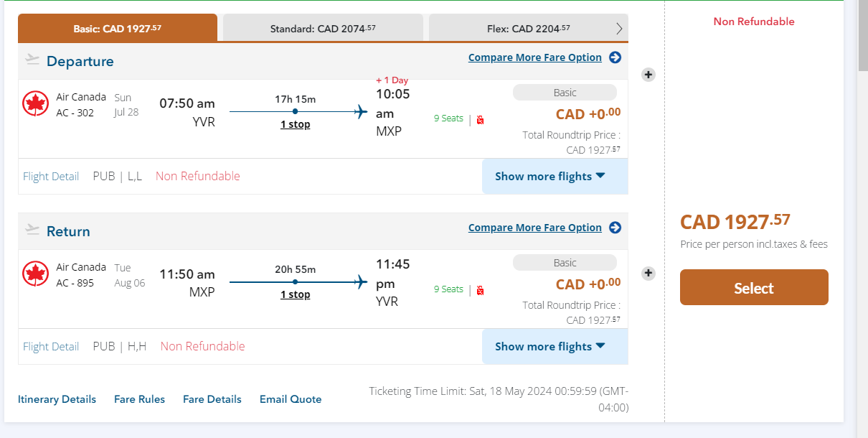
Task: Click the right chevron to see more fare tabs
Action: point(620,29)
